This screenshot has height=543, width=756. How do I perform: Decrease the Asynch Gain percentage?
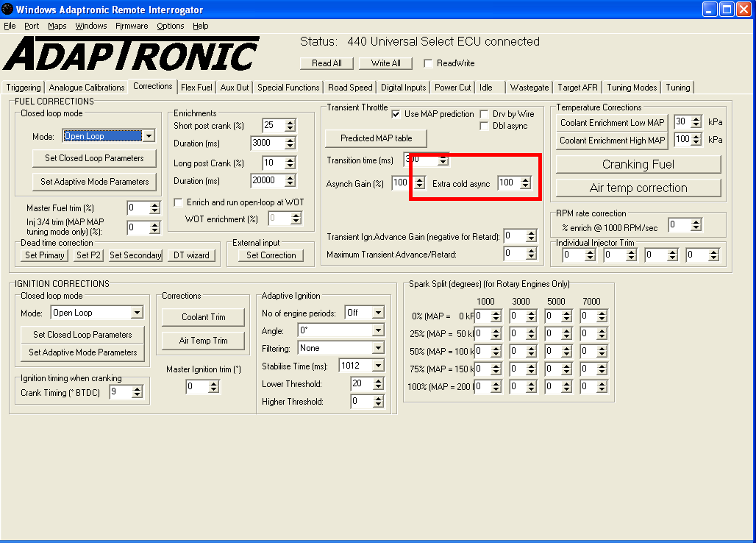[419, 186]
